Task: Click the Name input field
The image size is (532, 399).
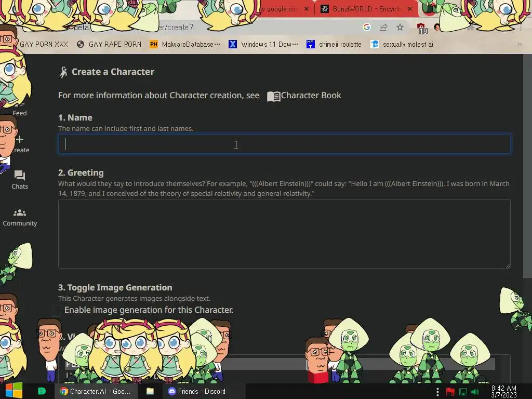Action: (x=284, y=144)
